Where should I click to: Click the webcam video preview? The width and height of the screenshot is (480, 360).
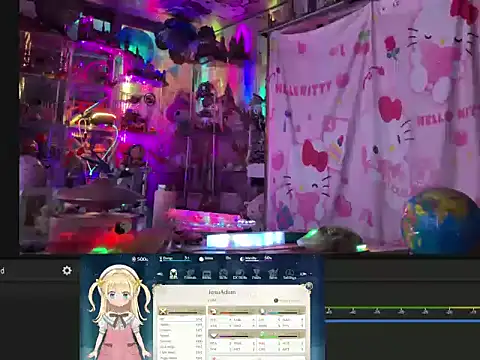249,127
